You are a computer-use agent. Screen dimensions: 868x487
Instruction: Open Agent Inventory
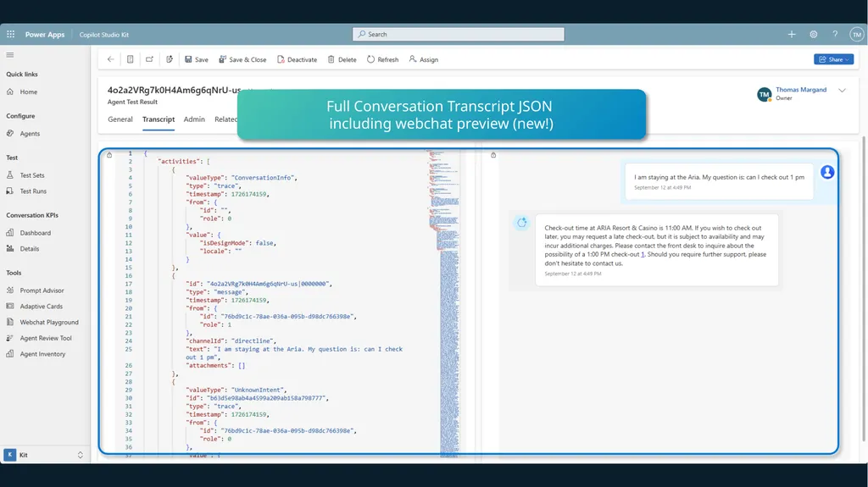[x=42, y=354]
